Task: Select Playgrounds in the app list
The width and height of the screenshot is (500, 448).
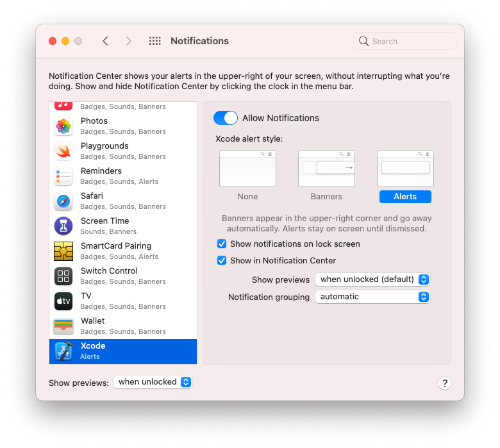Action: click(123, 151)
